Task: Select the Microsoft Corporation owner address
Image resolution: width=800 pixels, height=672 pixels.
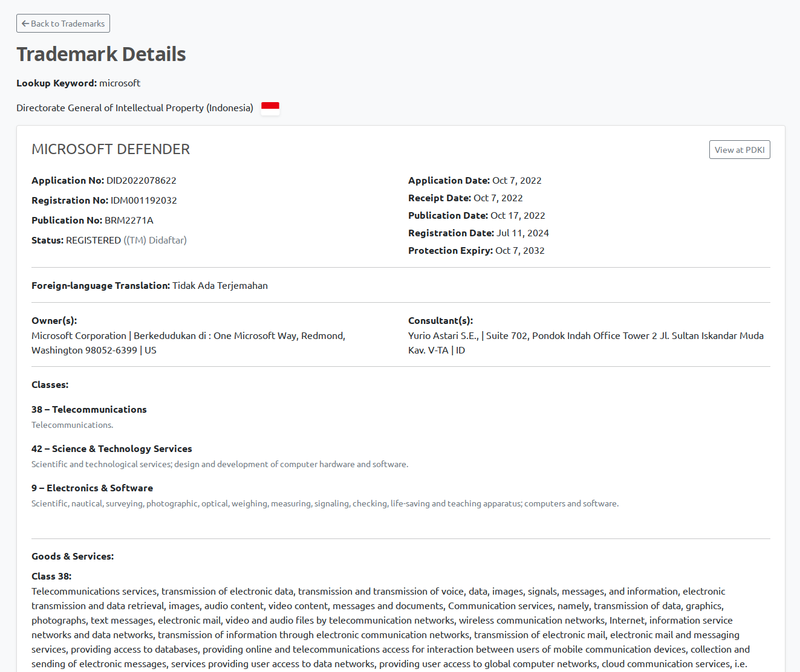Action: click(x=188, y=343)
